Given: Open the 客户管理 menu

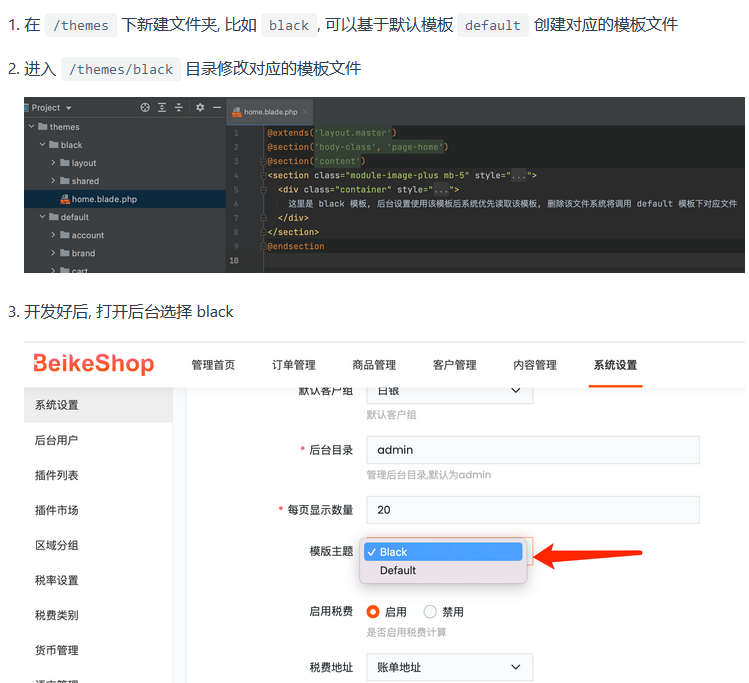Looking at the screenshot, I should tap(454, 365).
